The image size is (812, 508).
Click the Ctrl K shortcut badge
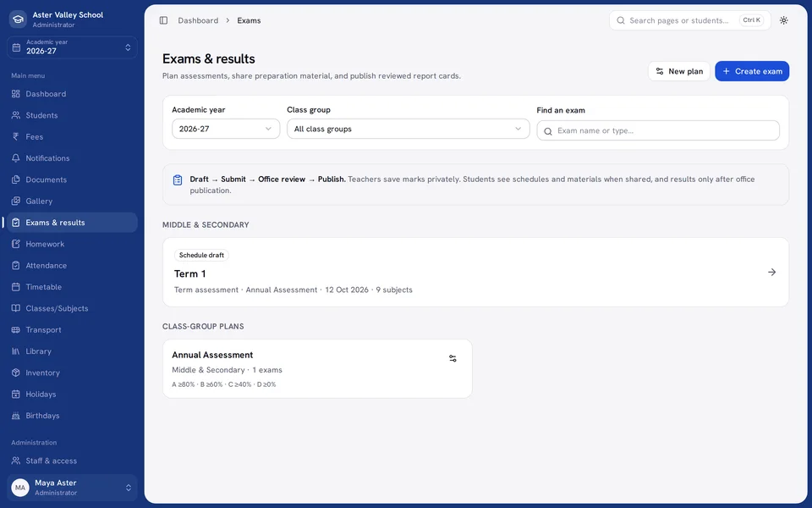(x=751, y=20)
